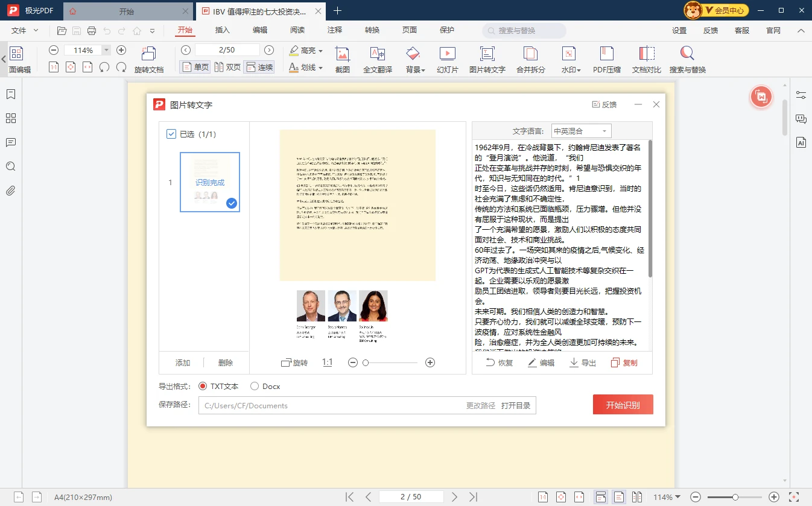812x506 pixels.
Task: Click the AI assistant icon on right sidebar
Action: [801, 143]
